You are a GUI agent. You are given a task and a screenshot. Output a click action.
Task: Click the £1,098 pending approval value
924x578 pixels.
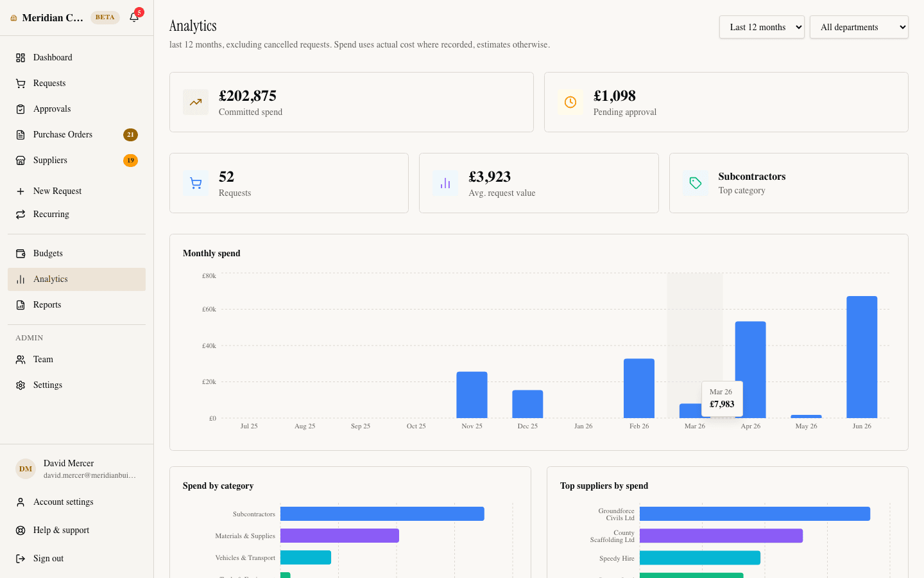[x=615, y=96]
